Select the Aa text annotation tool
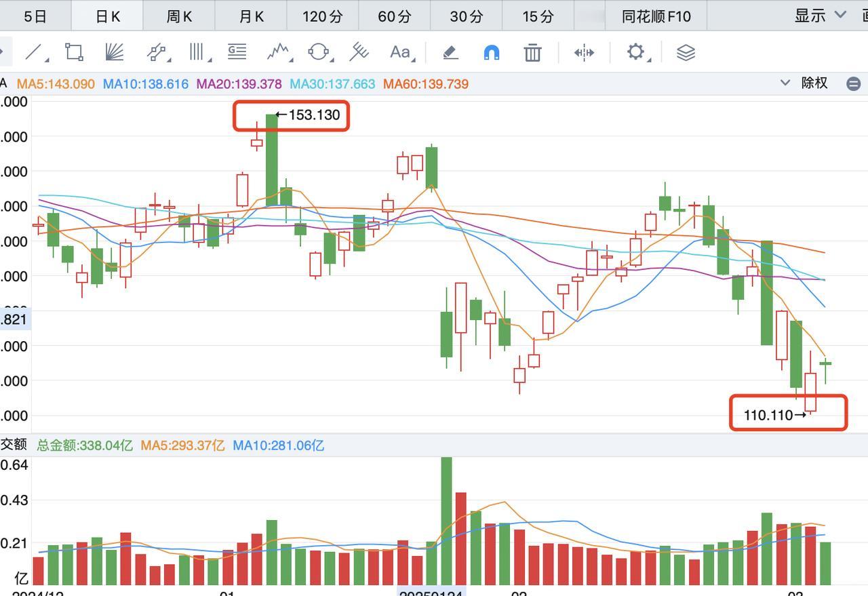This screenshot has width=868, height=596. (x=401, y=52)
